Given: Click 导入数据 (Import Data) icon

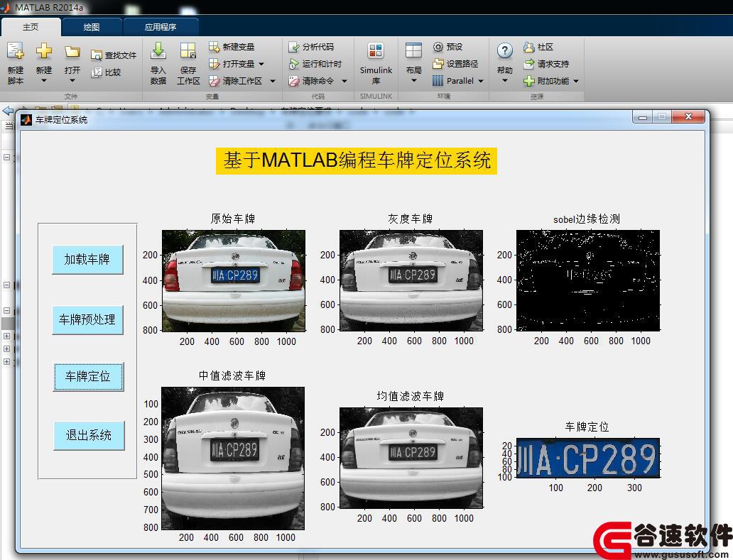Looking at the screenshot, I should click(158, 50).
